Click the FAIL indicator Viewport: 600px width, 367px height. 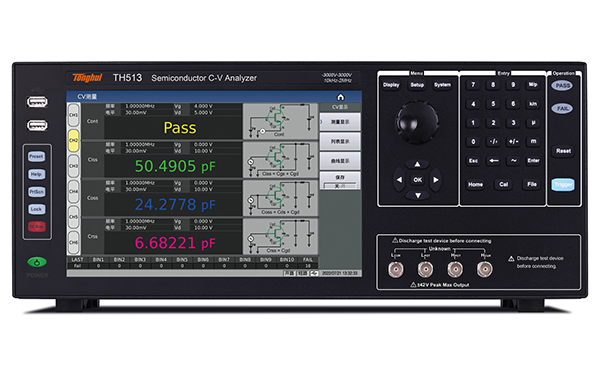click(562, 109)
